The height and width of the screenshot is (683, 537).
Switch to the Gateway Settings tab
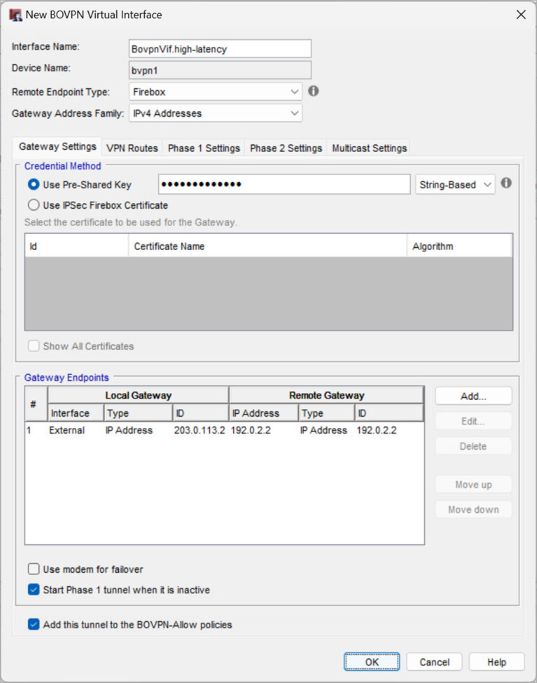point(57,147)
